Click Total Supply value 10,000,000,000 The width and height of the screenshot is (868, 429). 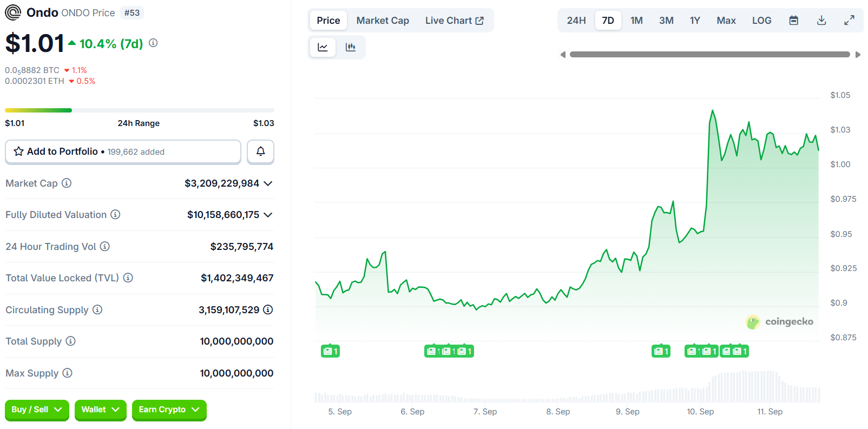point(236,341)
